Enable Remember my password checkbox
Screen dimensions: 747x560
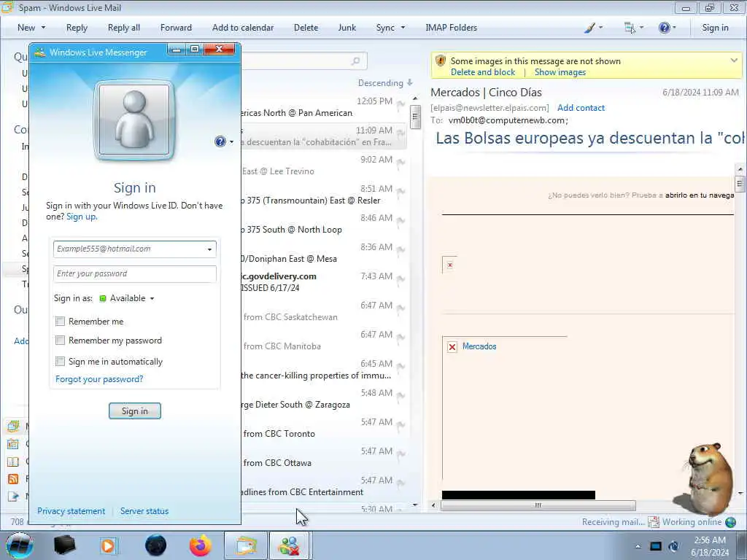tap(60, 341)
